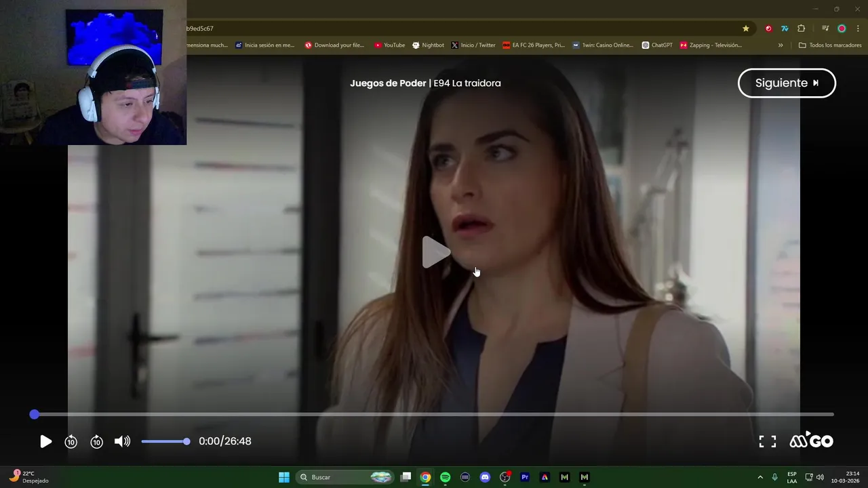Open the media control toolbar button
Image resolution: width=868 pixels, height=488 pixels.
click(x=825, y=28)
